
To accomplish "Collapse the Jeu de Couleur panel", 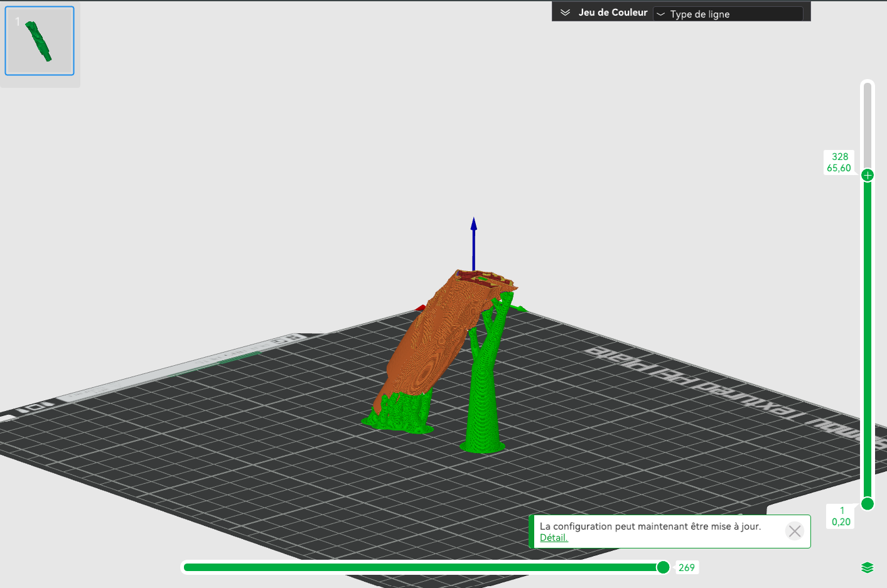I will coord(565,13).
